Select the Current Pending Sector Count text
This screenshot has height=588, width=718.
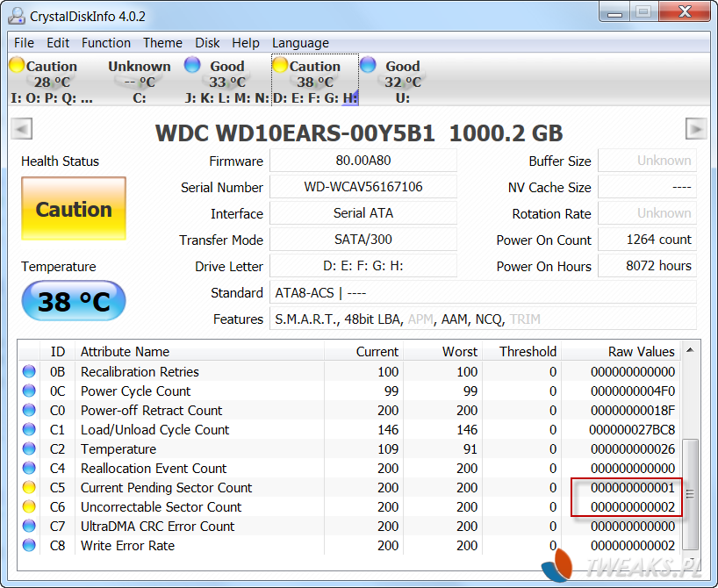click(166, 488)
